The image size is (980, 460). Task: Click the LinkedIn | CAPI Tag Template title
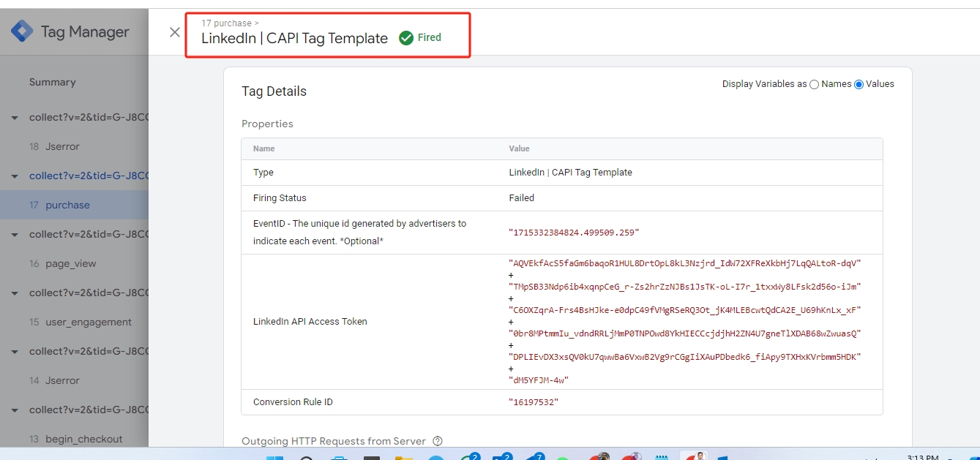coord(294,39)
